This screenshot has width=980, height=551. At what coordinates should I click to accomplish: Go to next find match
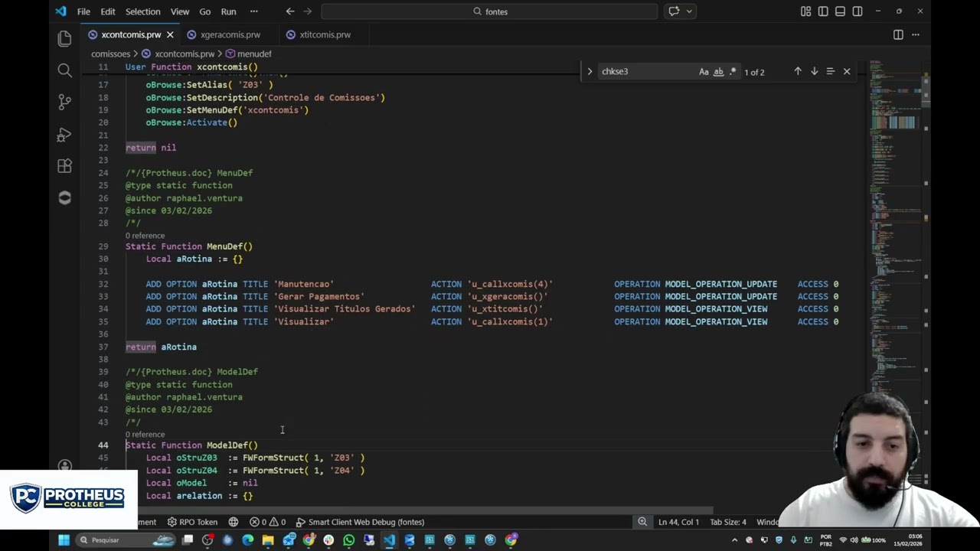pos(814,71)
